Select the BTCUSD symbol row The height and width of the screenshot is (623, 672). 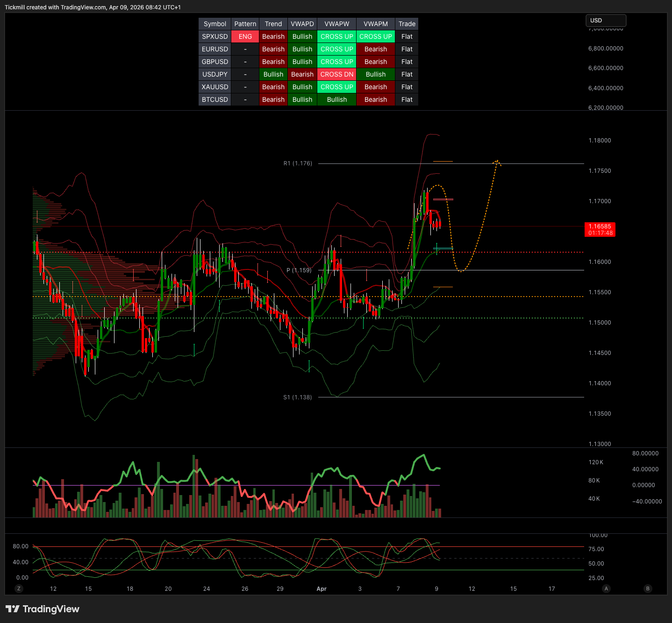pyautogui.click(x=214, y=99)
